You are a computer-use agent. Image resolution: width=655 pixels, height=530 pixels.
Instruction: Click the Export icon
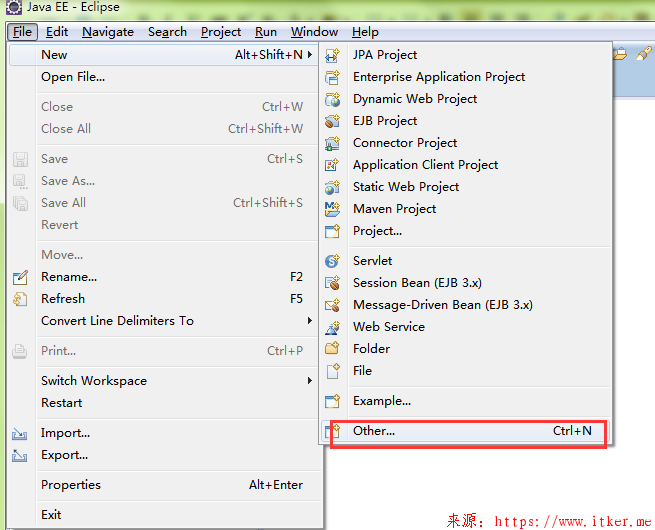point(20,456)
